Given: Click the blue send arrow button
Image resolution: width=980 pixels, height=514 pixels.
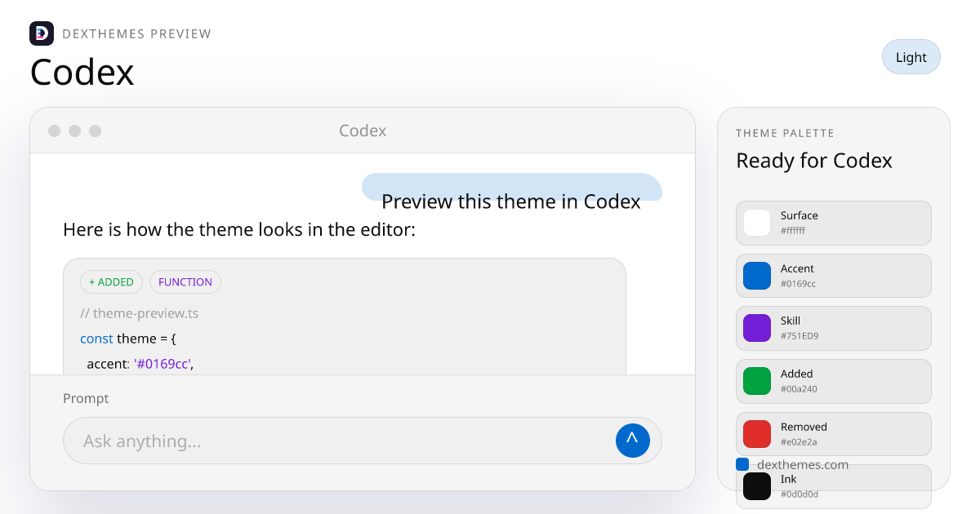Looking at the screenshot, I should (x=633, y=441).
